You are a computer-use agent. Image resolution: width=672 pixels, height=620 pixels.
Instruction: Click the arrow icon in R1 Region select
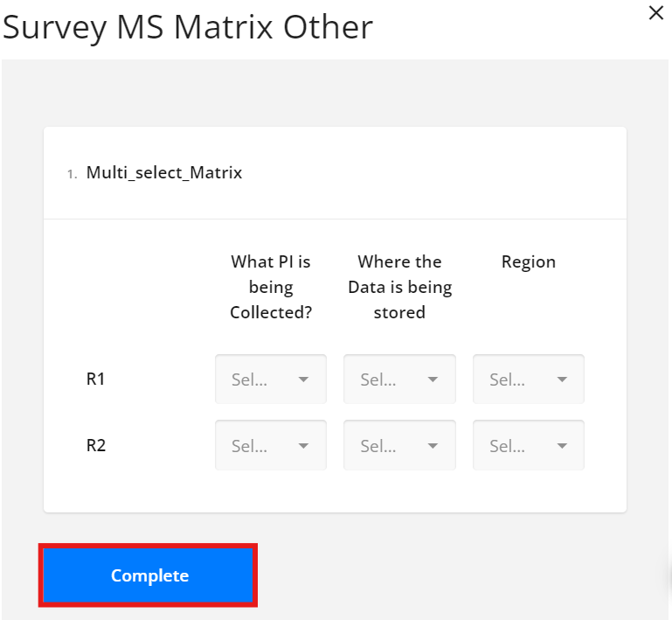coord(562,380)
